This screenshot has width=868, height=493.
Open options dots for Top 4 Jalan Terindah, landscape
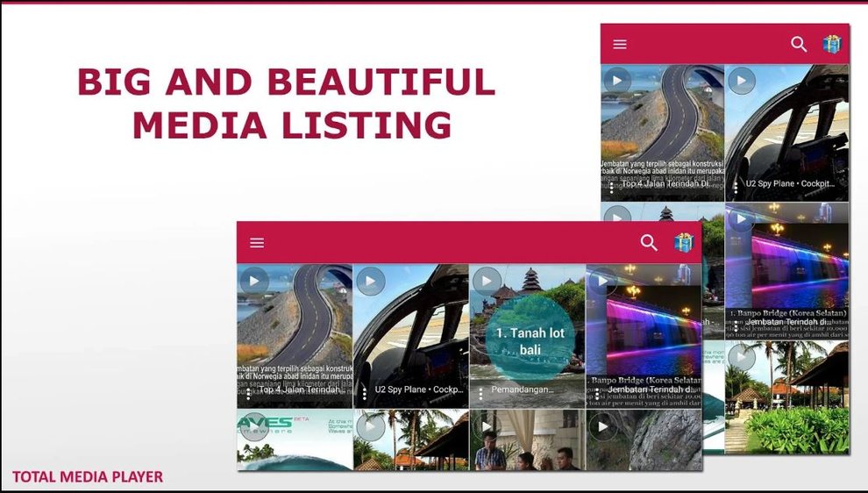[248, 394]
